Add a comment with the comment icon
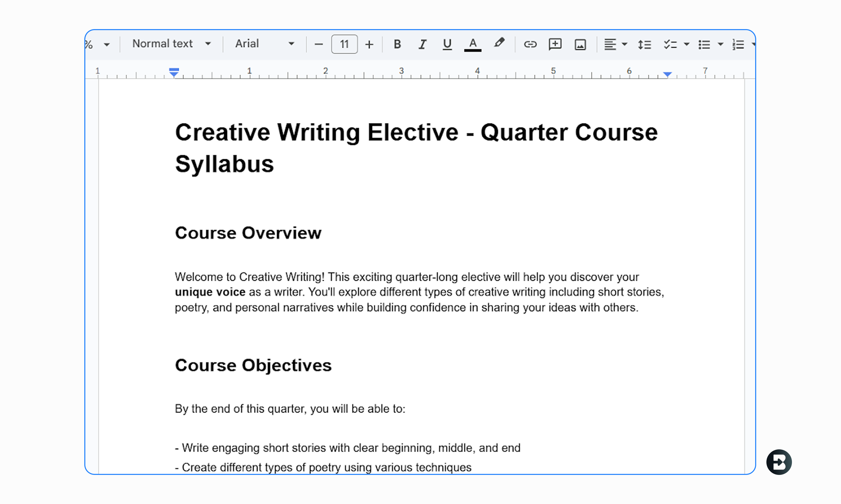This screenshot has width=841, height=504. 555,44
